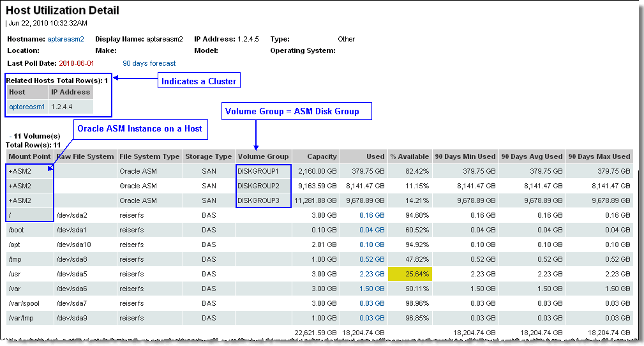Viewport: 644px width, 346px height.
Task: Click the File System Type column header
Action: click(149, 156)
